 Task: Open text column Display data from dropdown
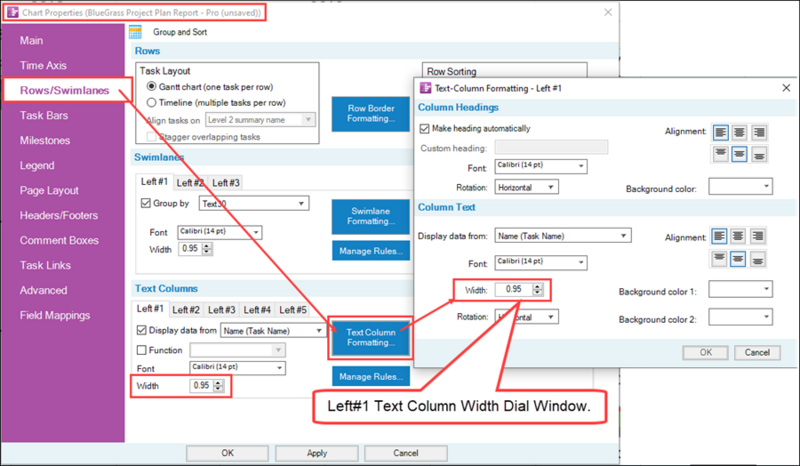pyautogui.click(x=273, y=331)
